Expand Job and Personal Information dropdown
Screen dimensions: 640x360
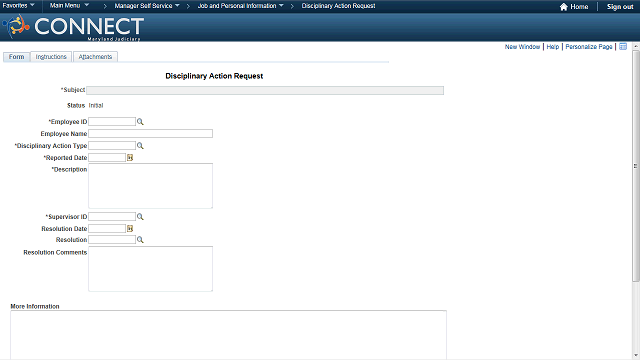(x=240, y=6)
